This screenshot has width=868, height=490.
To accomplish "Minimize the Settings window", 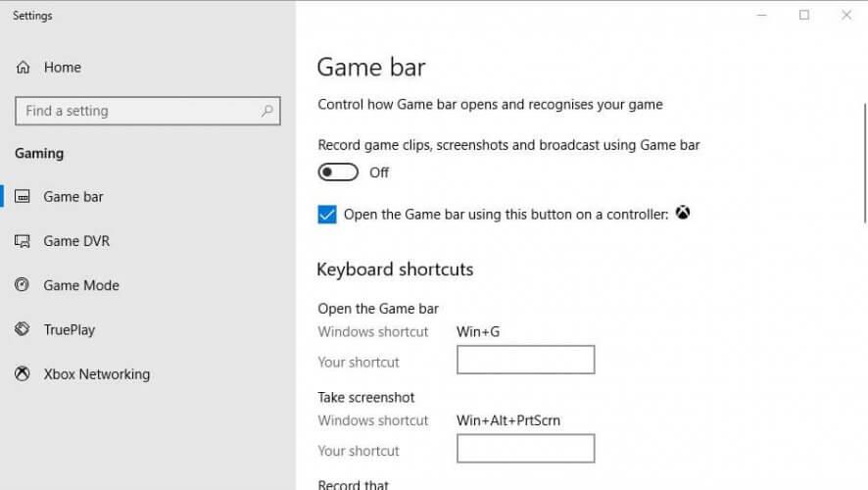I will pyautogui.click(x=762, y=15).
